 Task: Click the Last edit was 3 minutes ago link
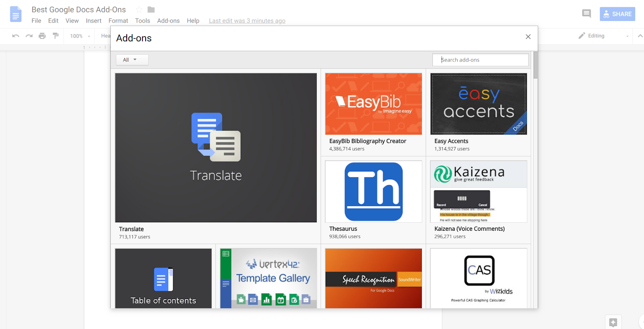pos(247,21)
